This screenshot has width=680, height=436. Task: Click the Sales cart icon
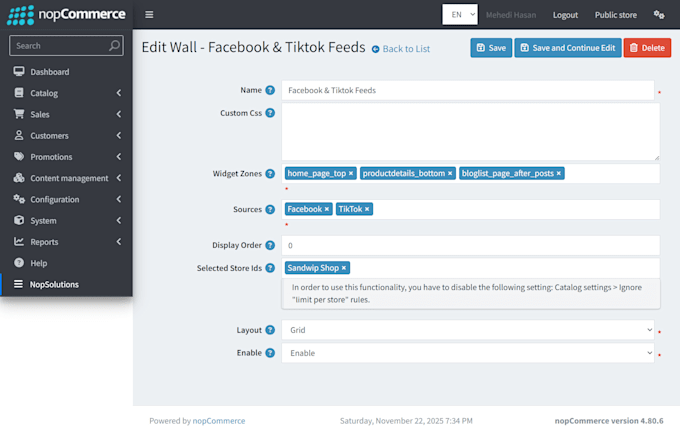(19, 114)
